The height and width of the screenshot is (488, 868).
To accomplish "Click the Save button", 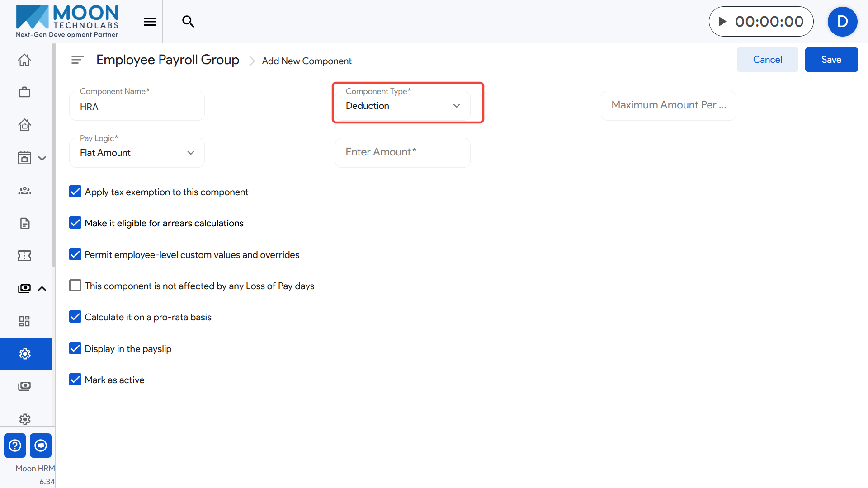I will [x=831, y=60].
